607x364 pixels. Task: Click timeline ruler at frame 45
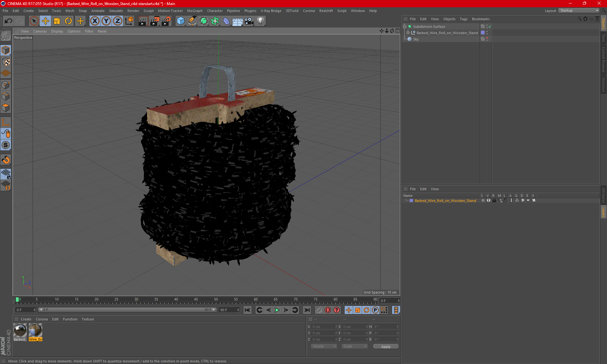click(196, 300)
